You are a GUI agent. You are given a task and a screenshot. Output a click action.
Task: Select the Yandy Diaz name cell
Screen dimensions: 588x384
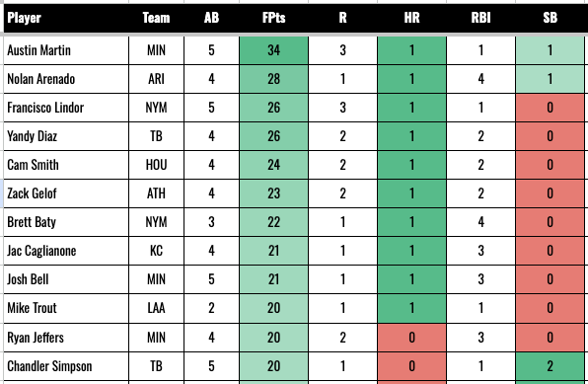(66, 136)
